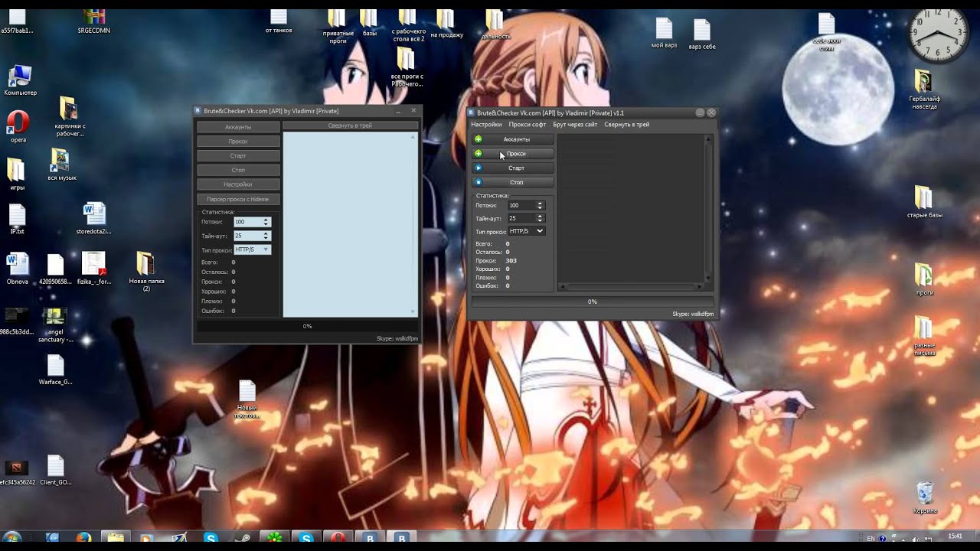Select the storedota2i... document icon
This screenshot has width=980, height=551.
[x=93, y=219]
